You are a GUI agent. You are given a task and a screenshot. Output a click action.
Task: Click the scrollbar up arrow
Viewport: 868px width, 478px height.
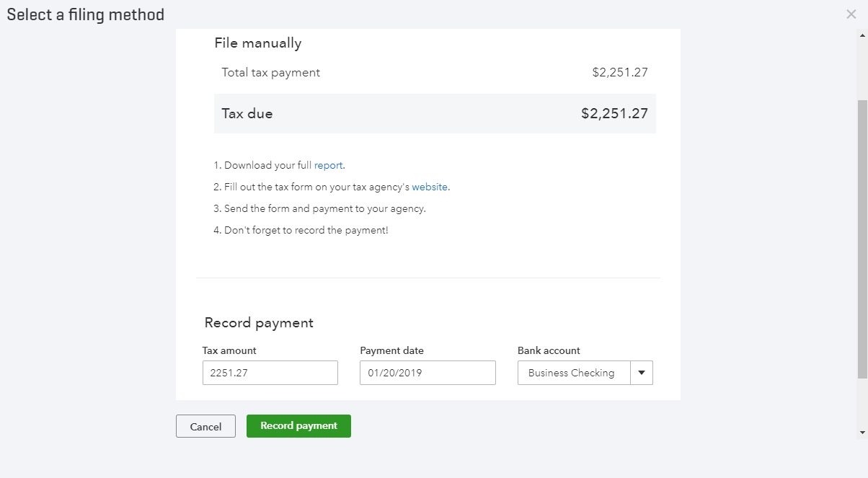(862, 34)
